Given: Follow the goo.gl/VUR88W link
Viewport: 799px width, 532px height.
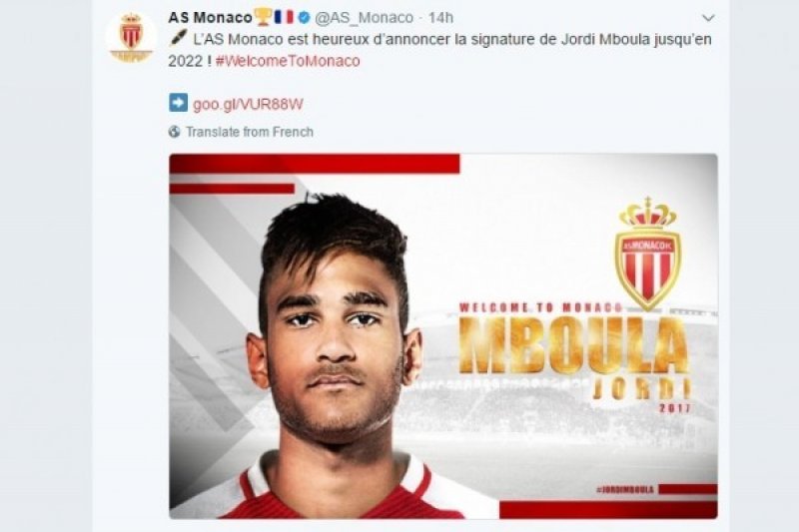Looking at the screenshot, I should 248,105.
